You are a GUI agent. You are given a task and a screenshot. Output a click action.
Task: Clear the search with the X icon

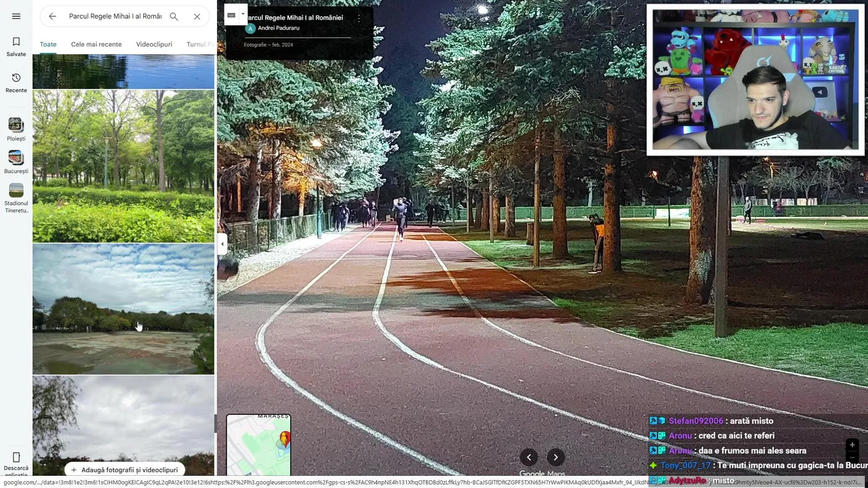point(197,16)
